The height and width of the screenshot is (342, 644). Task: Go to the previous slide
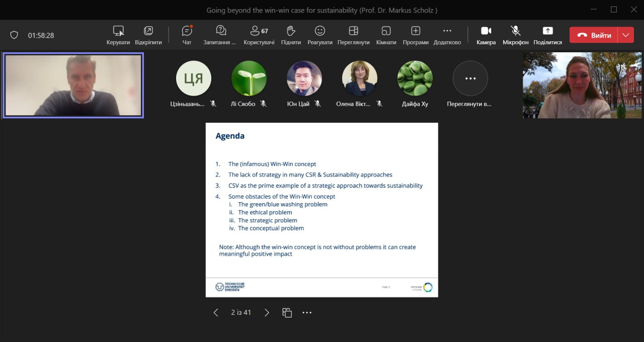(216, 312)
